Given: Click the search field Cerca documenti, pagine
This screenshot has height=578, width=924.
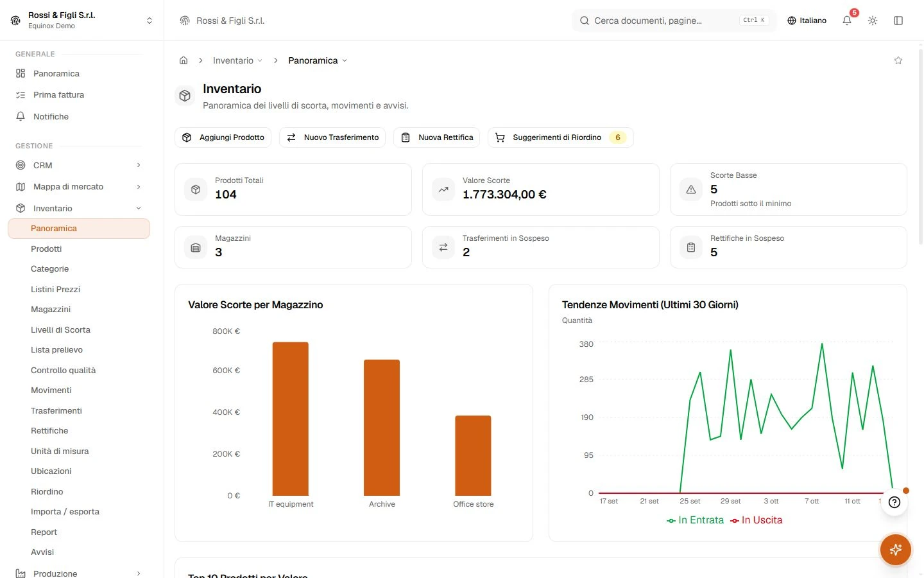Looking at the screenshot, I should (674, 21).
